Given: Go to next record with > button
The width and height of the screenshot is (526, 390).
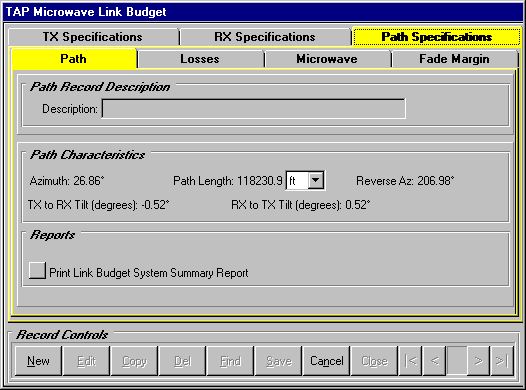Looking at the screenshot, I should [x=478, y=361].
